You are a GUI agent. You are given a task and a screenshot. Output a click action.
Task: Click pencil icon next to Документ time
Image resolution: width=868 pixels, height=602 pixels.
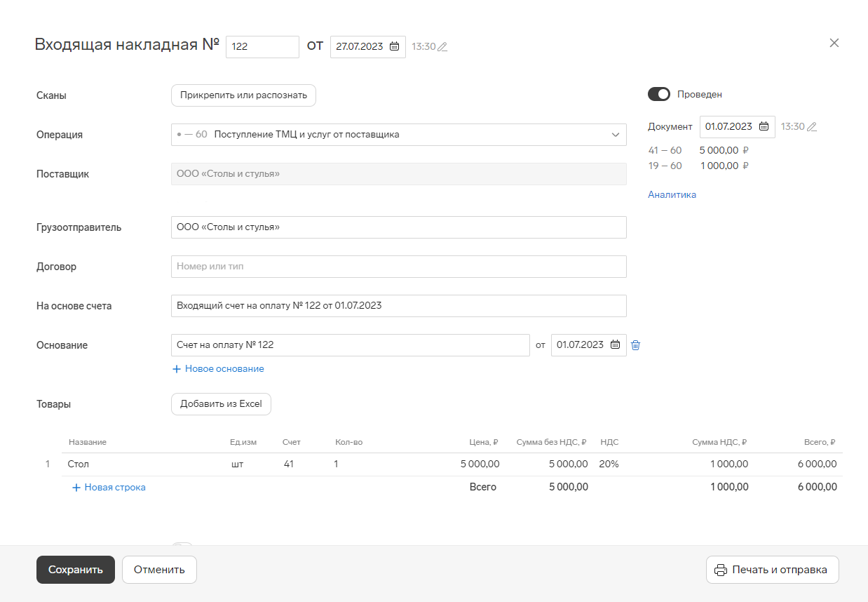click(x=812, y=127)
